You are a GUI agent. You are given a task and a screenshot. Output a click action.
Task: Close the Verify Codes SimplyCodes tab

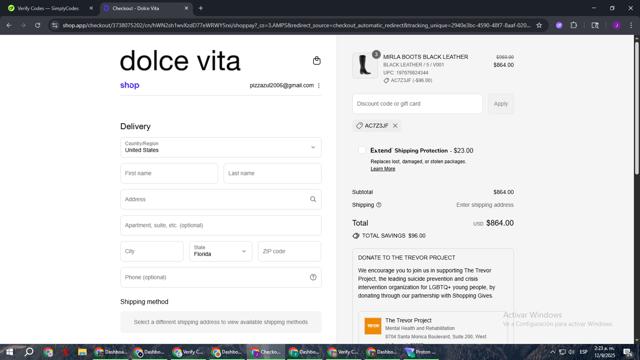click(91, 8)
